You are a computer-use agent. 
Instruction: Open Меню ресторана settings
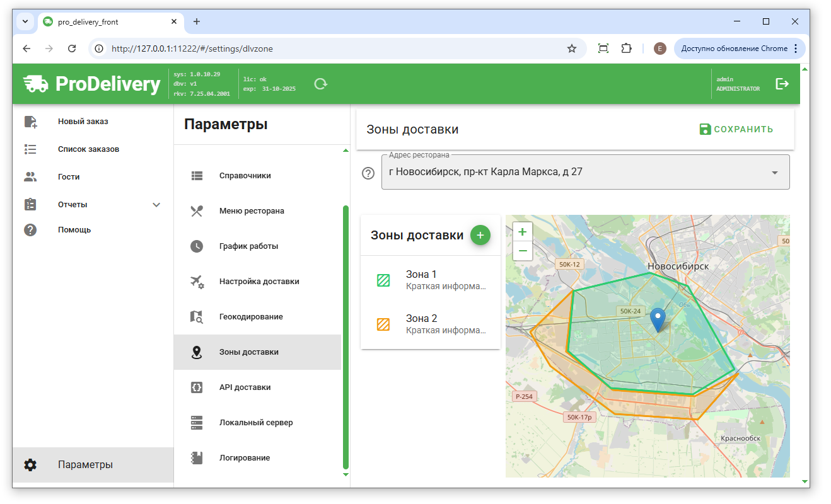click(x=252, y=211)
